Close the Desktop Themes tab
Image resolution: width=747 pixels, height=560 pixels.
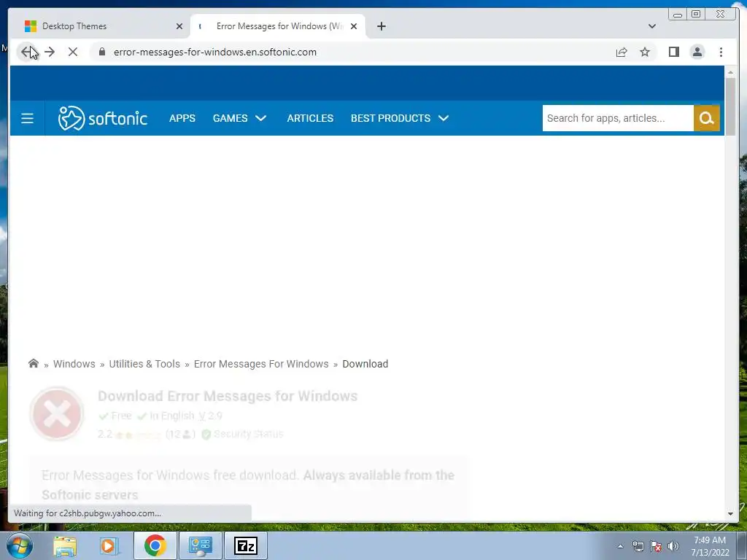179,26
